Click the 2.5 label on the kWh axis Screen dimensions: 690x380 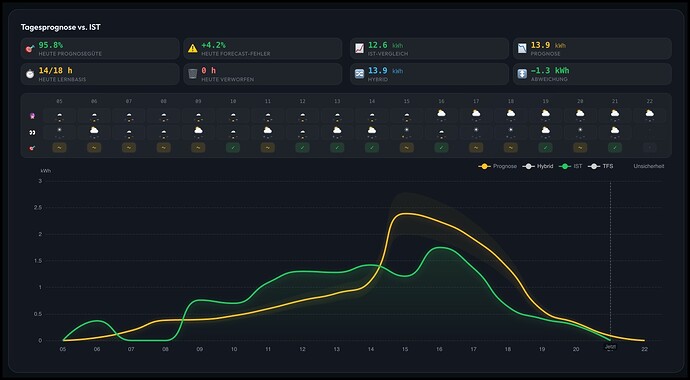[37, 207]
